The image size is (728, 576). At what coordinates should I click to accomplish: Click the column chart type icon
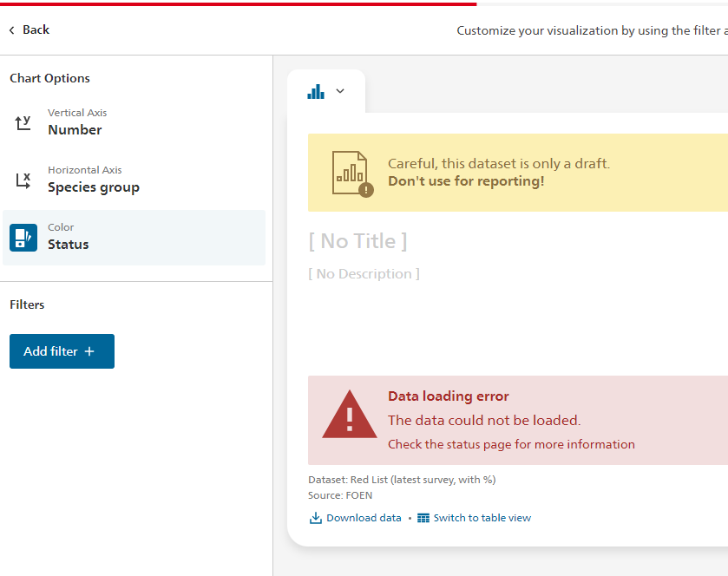tap(316, 90)
